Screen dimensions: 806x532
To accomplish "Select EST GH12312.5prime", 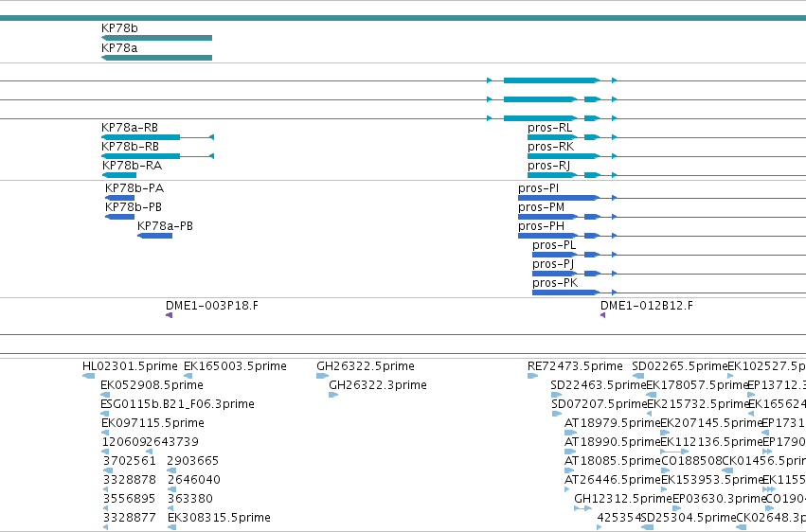I will 582,508.
